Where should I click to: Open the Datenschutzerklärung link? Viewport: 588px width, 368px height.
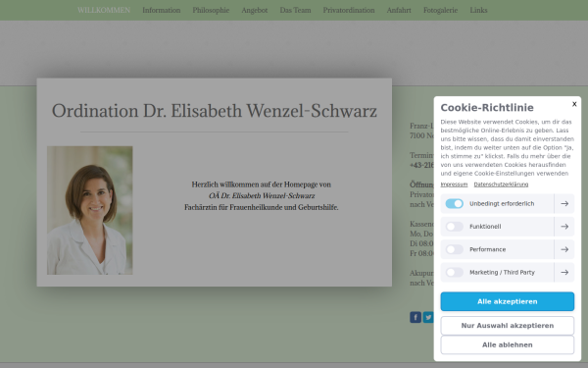pyautogui.click(x=501, y=184)
